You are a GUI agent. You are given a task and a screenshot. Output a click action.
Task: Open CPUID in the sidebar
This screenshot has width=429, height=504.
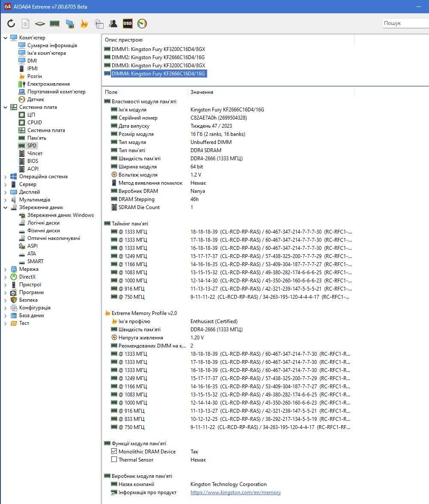tap(35, 123)
